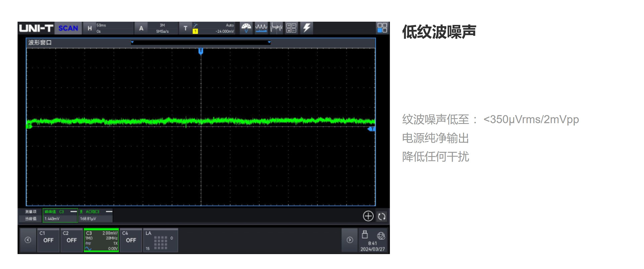Click the left arrow channel bar navigator
Viewport: 644px width, 269px height.
coord(28,240)
